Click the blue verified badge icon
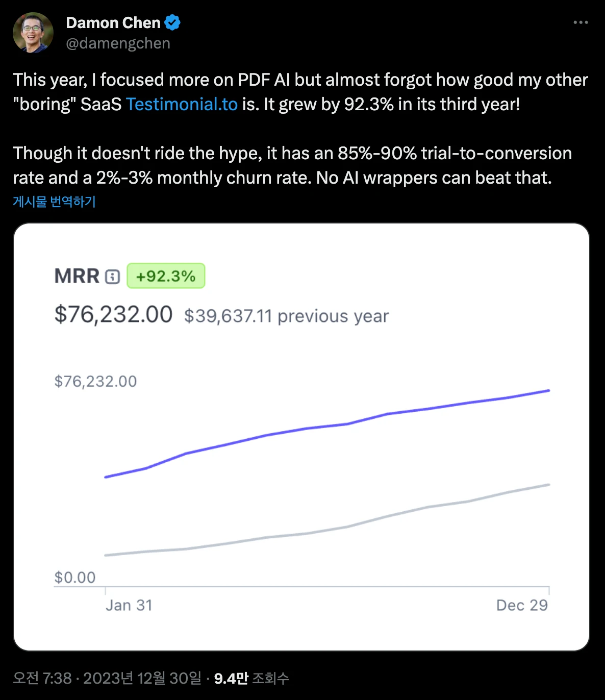This screenshot has height=700, width=605. tap(172, 22)
